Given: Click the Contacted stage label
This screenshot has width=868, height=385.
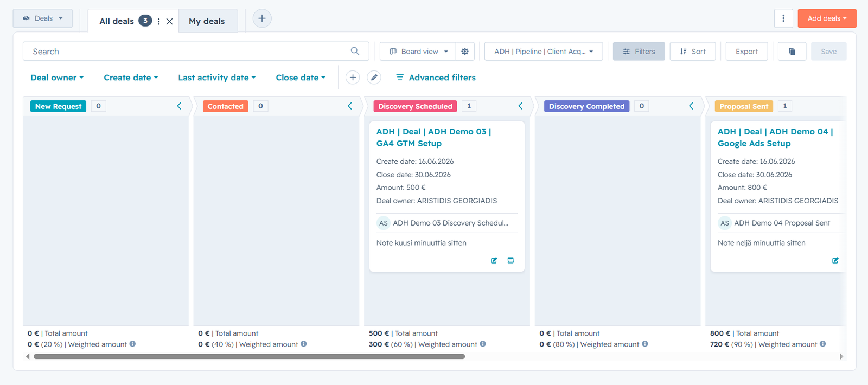Looking at the screenshot, I should [225, 106].
